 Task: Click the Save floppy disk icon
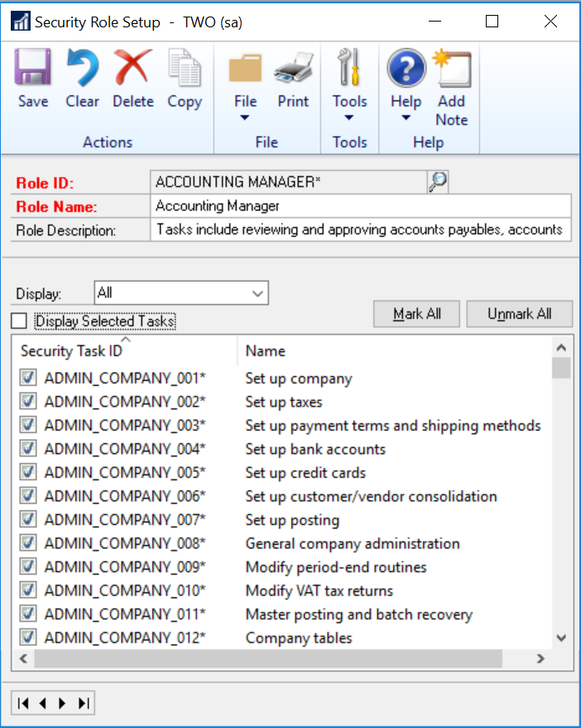(x=32, y=67)
